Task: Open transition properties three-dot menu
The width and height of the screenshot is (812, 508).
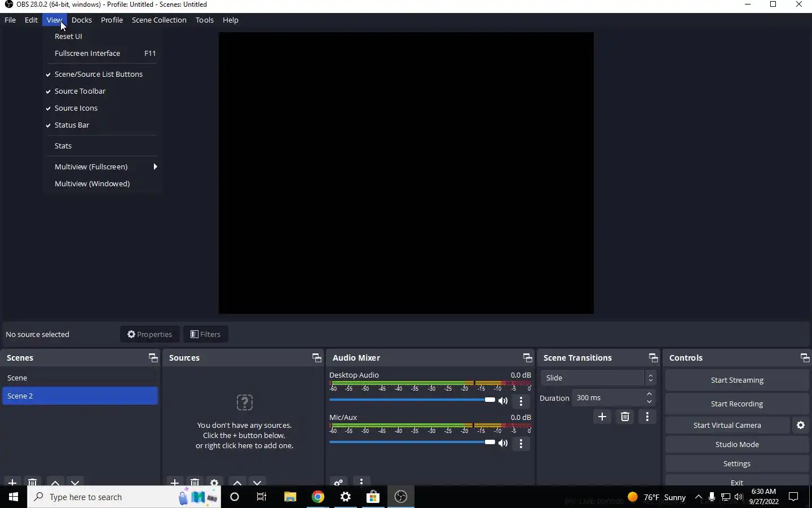Action: tap(647, 417)
